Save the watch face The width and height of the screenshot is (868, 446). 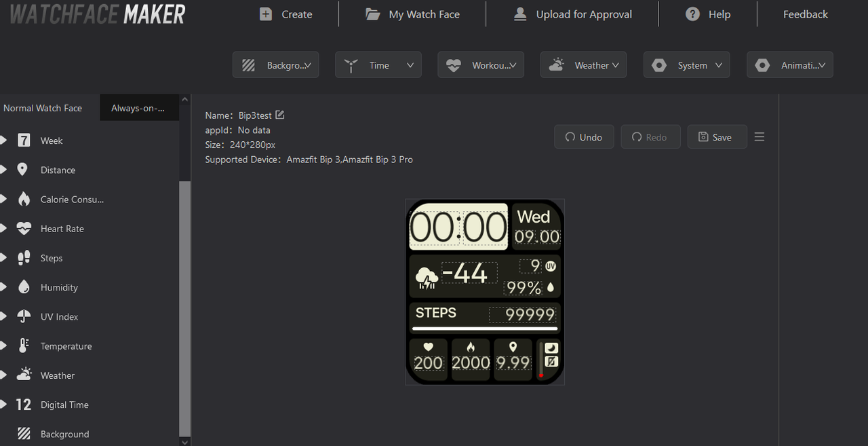[717, 137]
